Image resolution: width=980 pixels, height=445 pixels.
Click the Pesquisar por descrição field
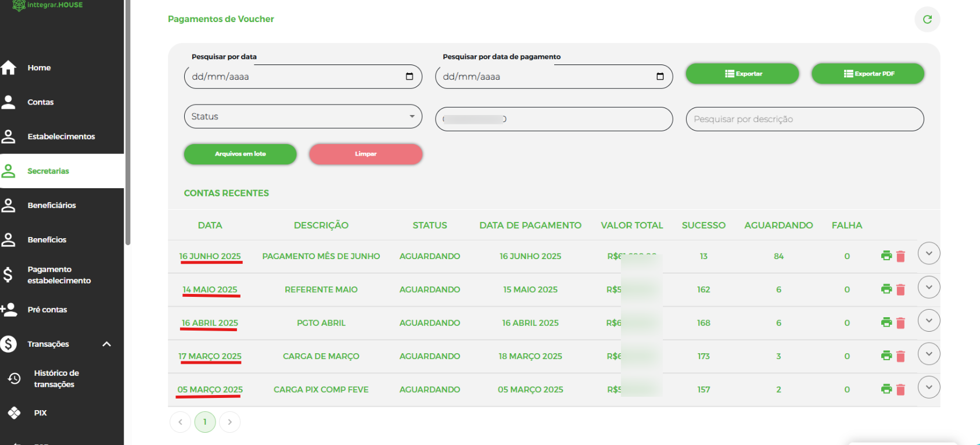804,119
